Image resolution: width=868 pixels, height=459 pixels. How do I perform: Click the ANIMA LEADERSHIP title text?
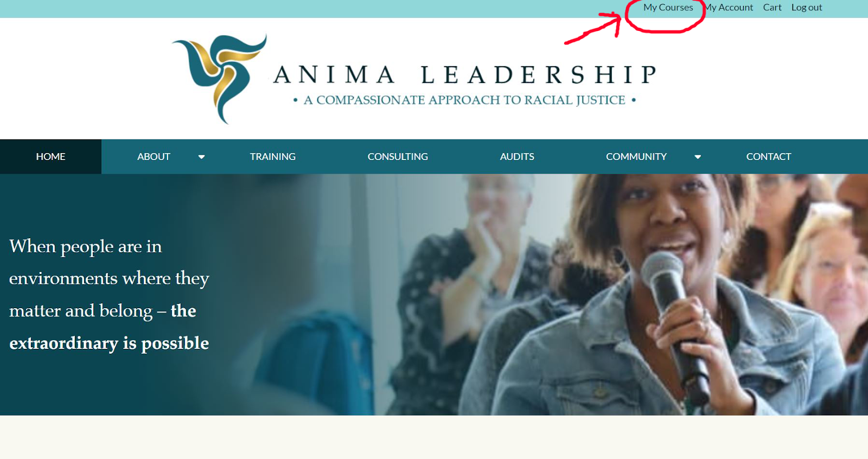point(466,75)
